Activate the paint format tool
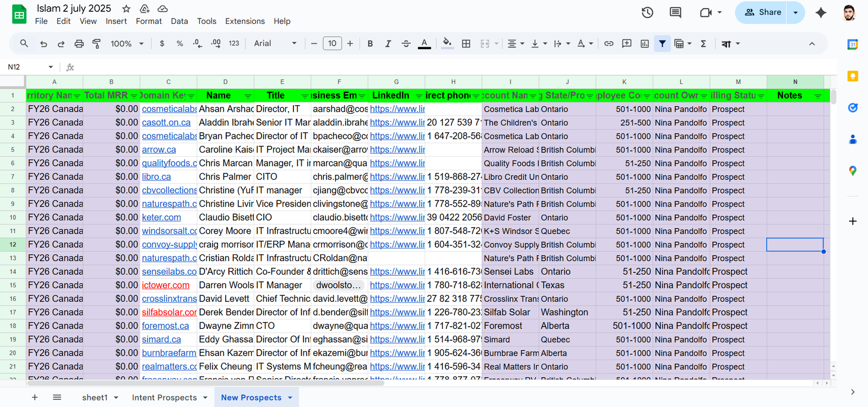 click(97, 44)
